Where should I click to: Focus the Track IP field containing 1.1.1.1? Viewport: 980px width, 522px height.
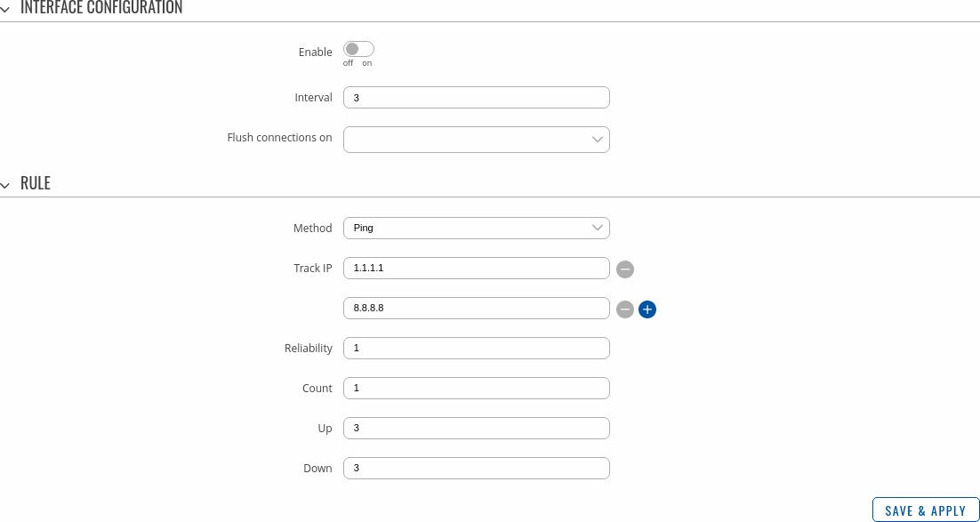tap(476, 269)
